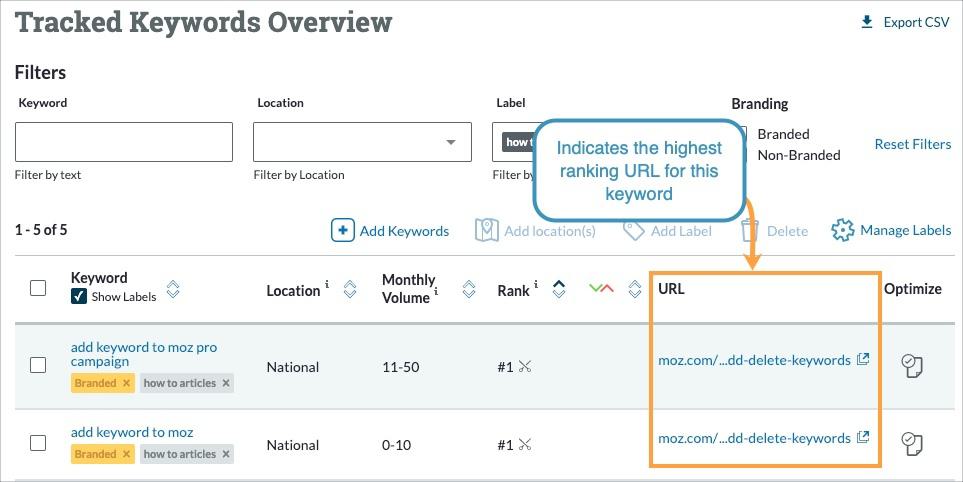Check the select-all checkbox in table header
Screen dimensions: 963x482
pos(38,288)
